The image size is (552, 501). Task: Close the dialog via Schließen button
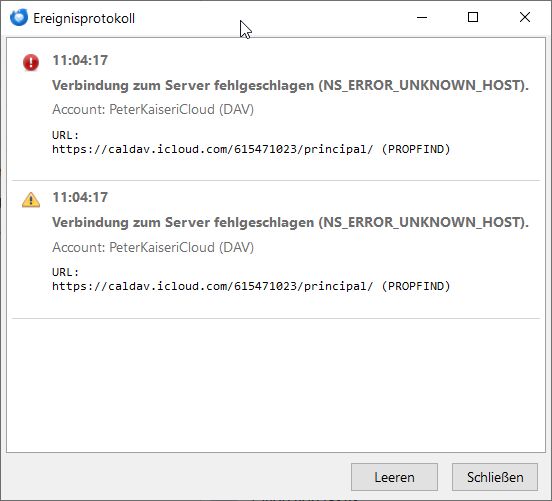(x=495, y=477)
